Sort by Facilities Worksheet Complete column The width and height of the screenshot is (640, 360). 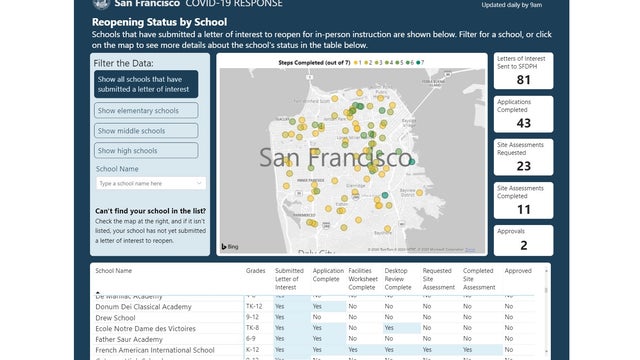pos(363,279)
